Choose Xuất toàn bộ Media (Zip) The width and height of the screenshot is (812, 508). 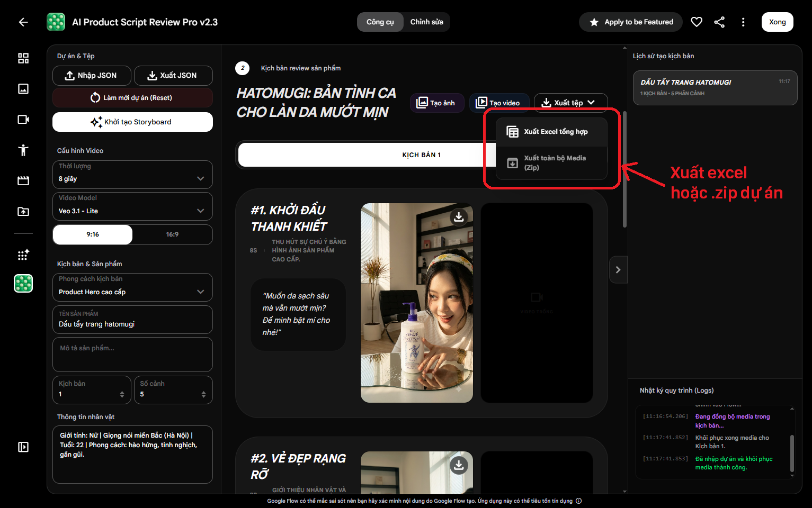pos(551,163)
